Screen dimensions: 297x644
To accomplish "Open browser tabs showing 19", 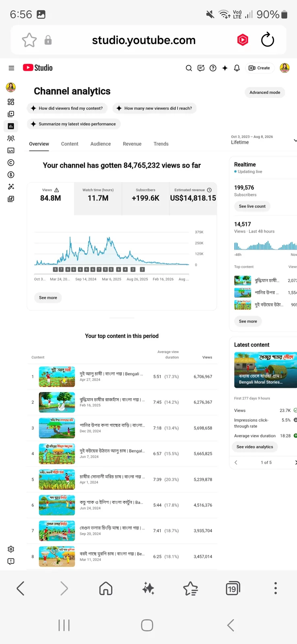I will click(x=233, y=588).
